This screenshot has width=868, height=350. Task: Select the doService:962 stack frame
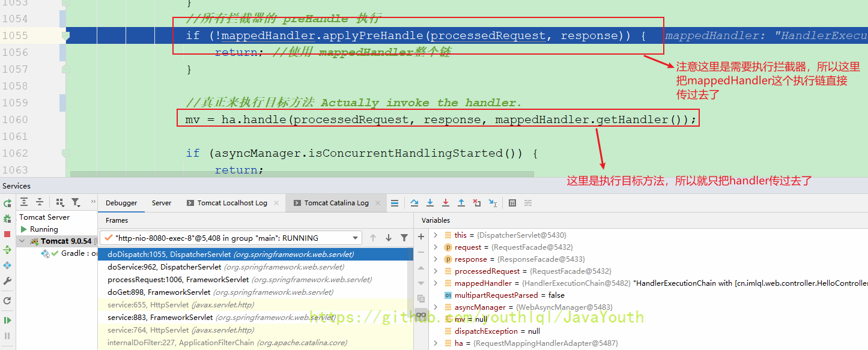(225, 267)
